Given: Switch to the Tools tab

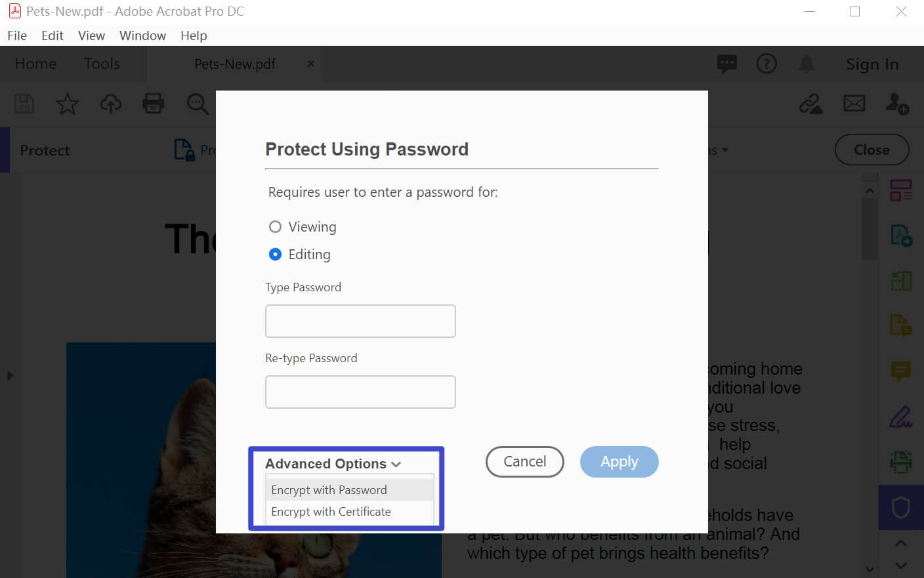Looking at the screenshot, I should 102,64.
